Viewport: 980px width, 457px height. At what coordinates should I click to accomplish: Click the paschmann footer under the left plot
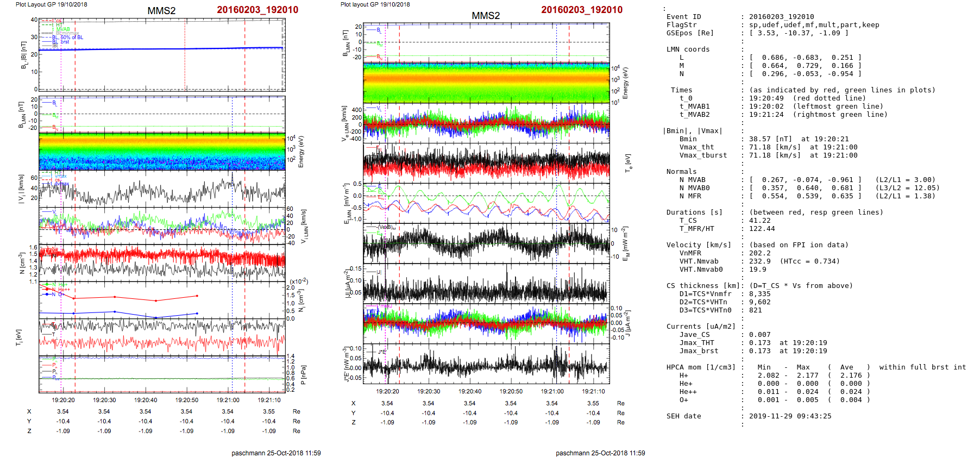pyautogui.click(x=276, y=453)
